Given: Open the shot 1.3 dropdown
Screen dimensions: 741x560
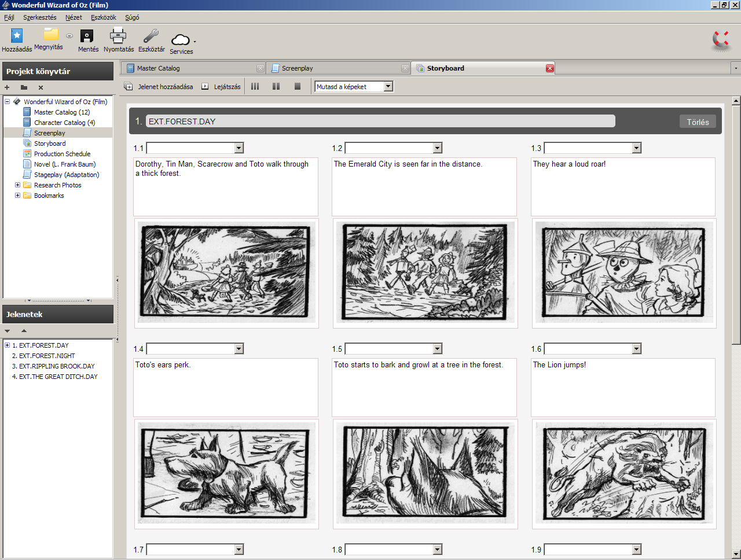Looking at the screenshot, I should 637,148.
